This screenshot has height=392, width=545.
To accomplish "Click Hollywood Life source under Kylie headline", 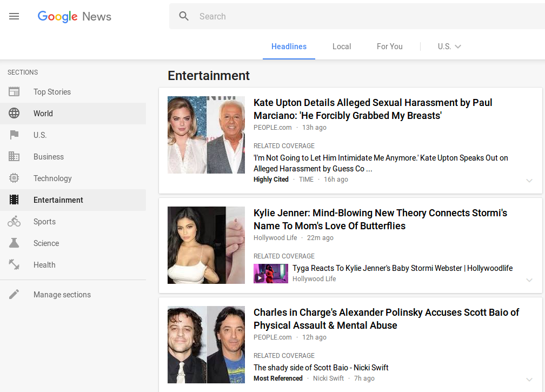I will coord(275,237).
